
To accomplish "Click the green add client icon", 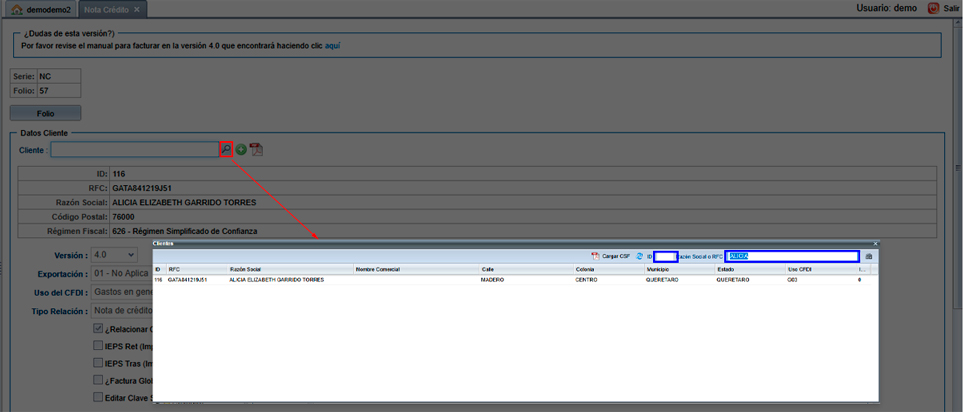I will click(241, 149).
